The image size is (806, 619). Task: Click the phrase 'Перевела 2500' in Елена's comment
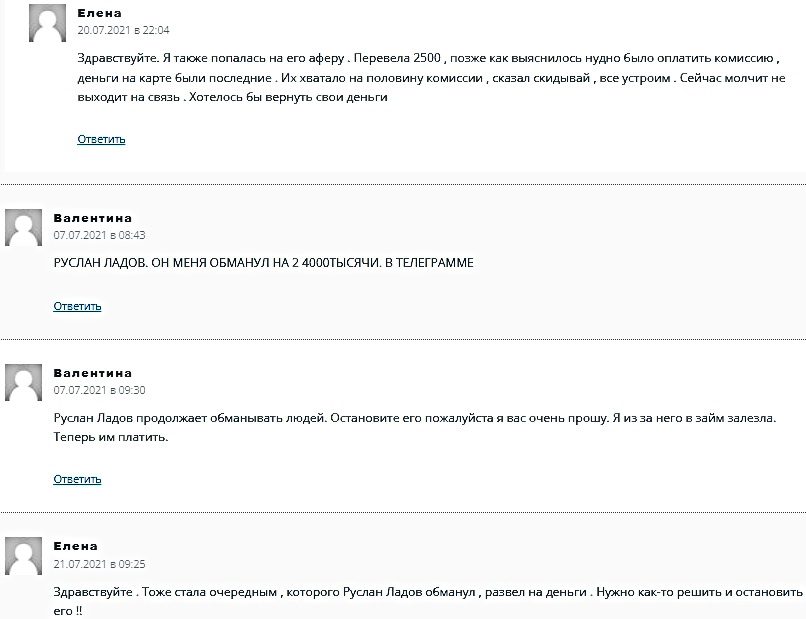[x=397, y=58]
